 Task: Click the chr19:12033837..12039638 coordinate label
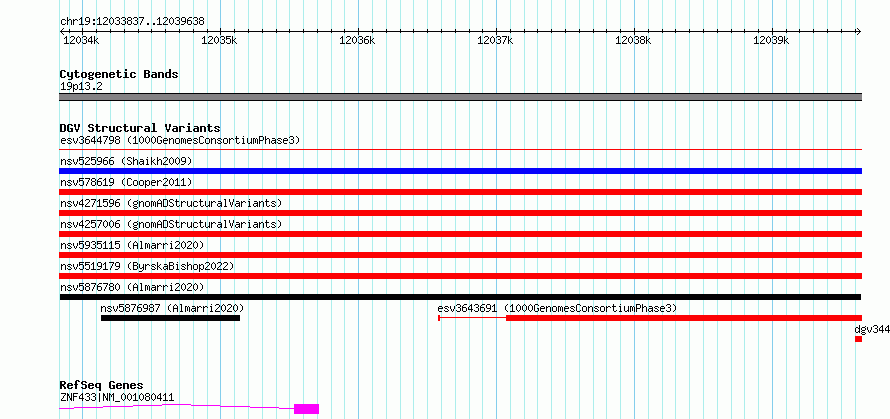(x=132, y=22)
